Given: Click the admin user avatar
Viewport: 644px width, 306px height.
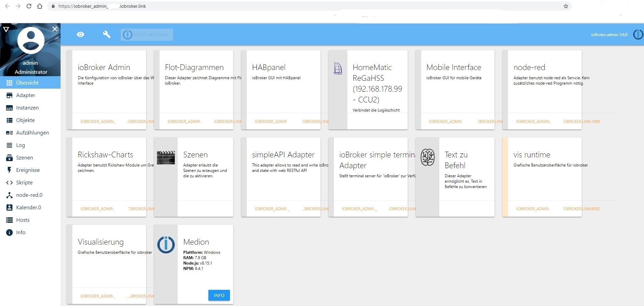Looking at the screenshot, I should 31,40.
